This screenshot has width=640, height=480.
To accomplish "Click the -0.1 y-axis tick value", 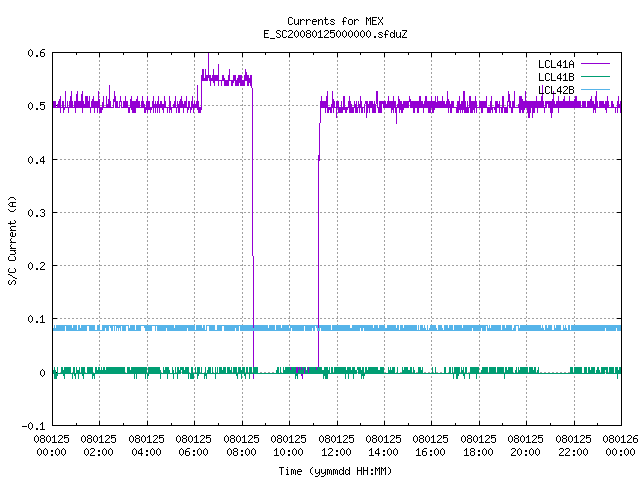I will (x=33, y=426).
